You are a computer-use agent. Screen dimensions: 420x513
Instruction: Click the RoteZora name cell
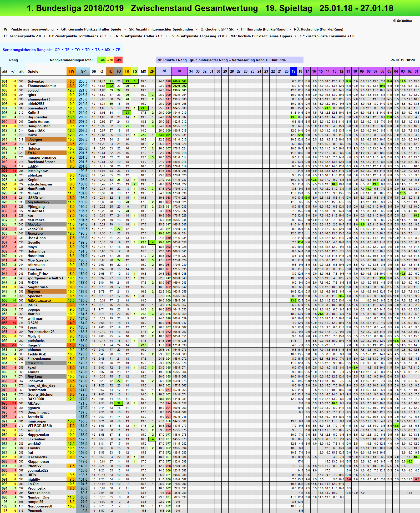coord(46,233)
